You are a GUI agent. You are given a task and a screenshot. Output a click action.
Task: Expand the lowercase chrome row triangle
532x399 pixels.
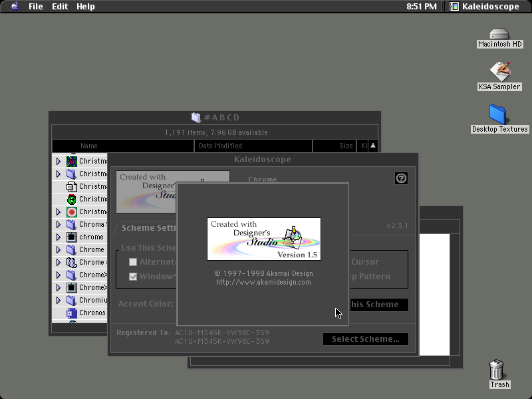(x=59, y=237)
